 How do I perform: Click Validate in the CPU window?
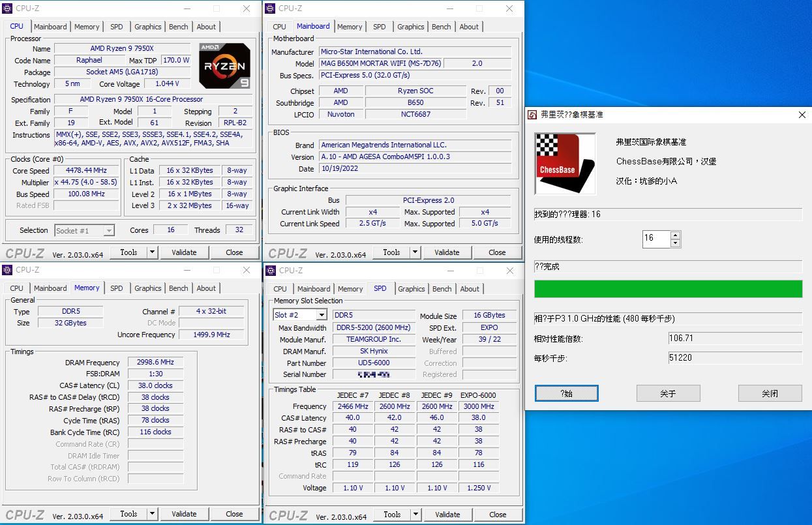(x=184, y=252)
